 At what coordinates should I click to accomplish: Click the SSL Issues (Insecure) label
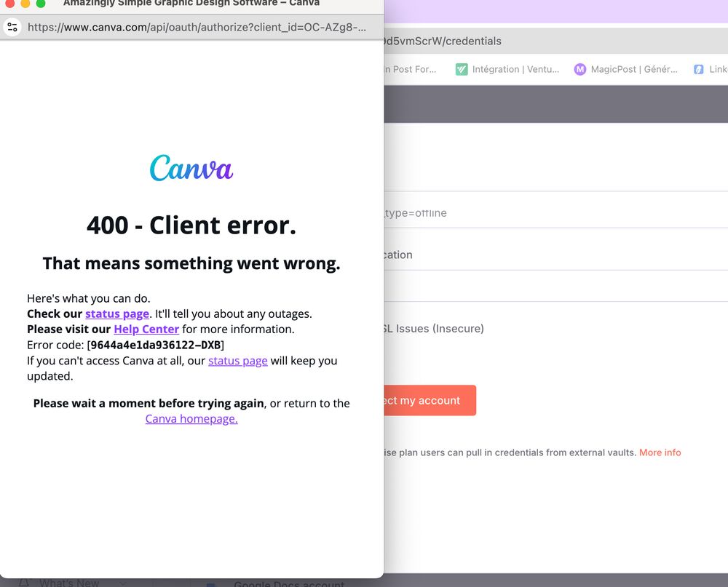434,329
